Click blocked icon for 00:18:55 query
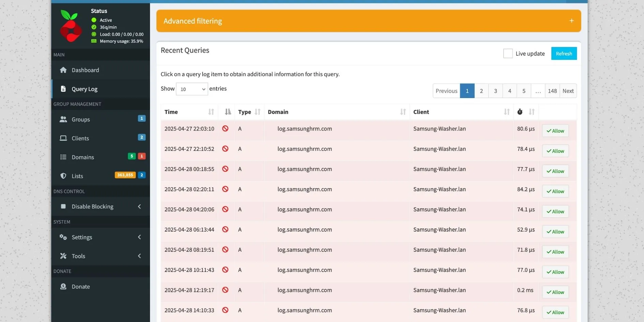Screen dimensions: 644x322 click(x=225, y=169)
